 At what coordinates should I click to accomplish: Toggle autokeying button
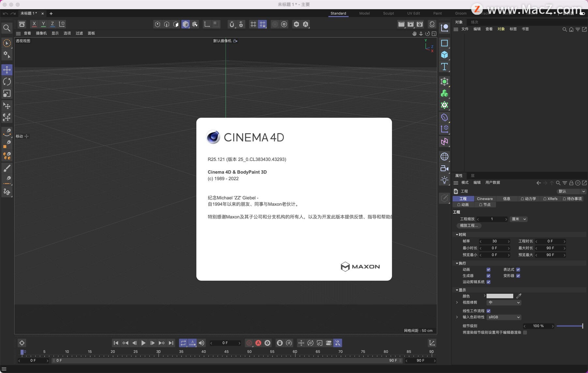258,343
